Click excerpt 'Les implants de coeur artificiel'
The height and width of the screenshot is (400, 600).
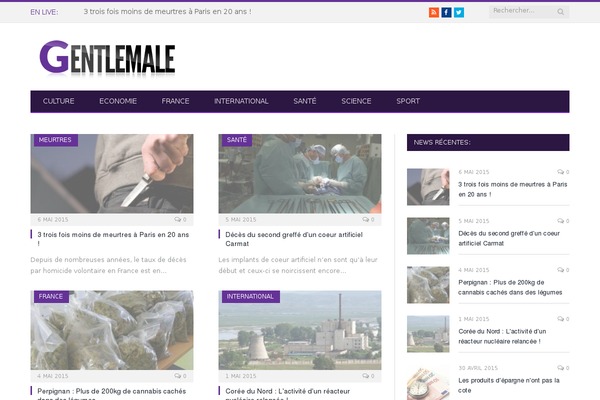pos(298,265)
